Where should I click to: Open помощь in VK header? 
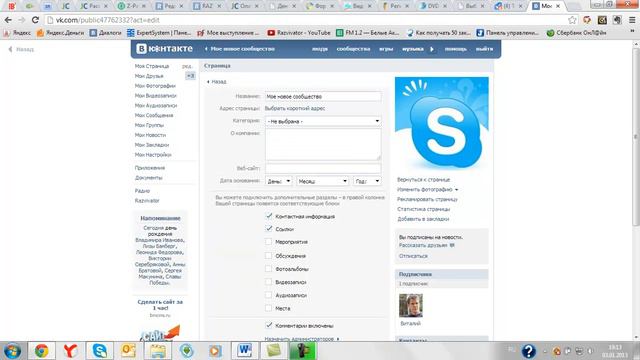click(x=456, y=49)
